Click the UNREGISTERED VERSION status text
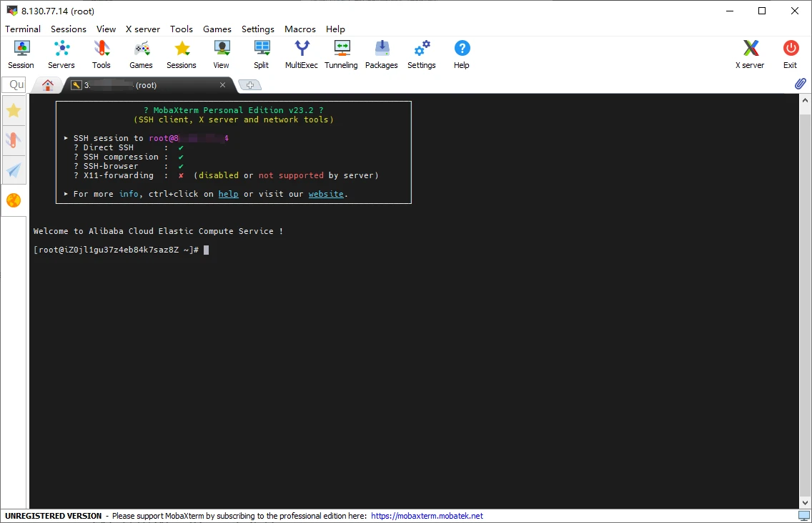The width and height of the screenshot is (812, 523). (54, 516)
